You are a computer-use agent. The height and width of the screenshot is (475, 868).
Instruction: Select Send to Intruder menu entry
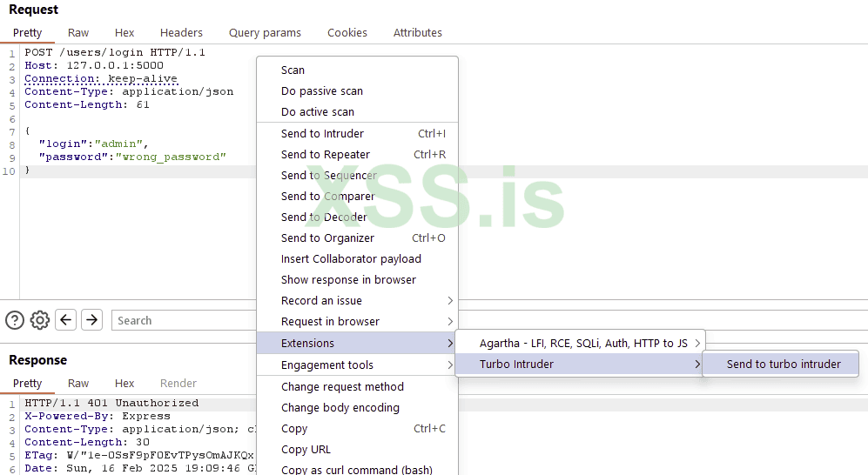click(357, 134)
